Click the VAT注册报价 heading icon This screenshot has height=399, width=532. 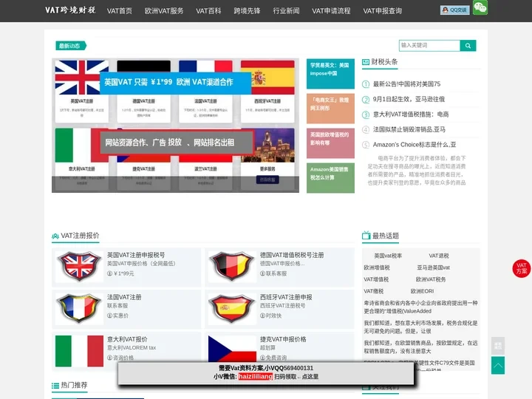[x=55, y=236]
